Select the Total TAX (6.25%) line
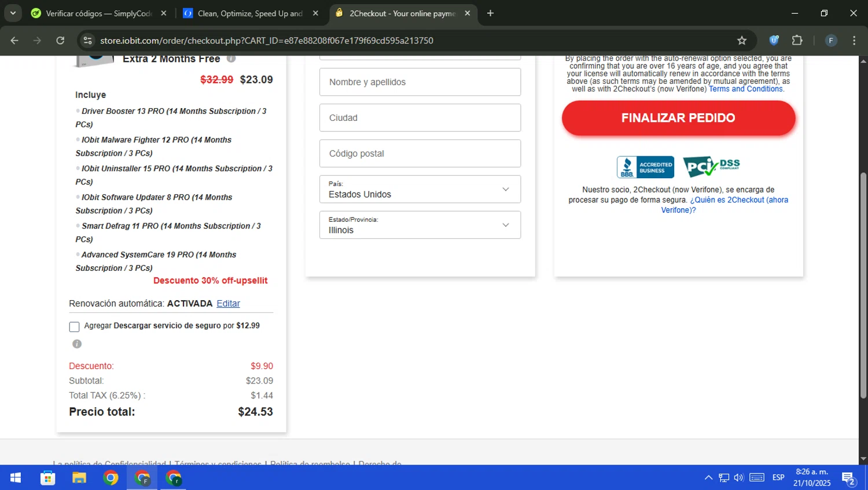868x490 pixels. point(171,396)
